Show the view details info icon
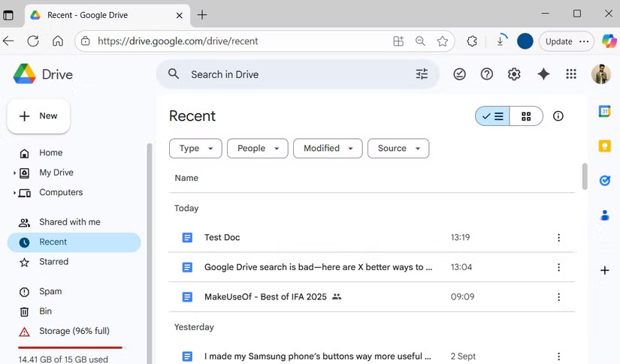 click(558, 116)
